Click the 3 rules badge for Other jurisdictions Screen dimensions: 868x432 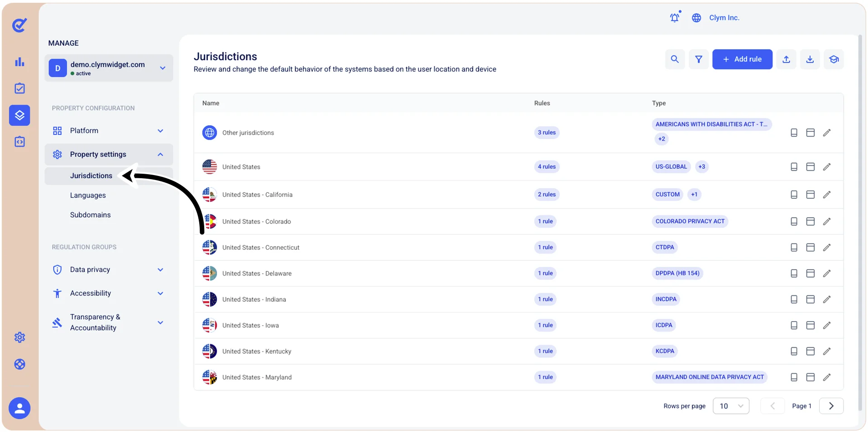pos(547,133)
